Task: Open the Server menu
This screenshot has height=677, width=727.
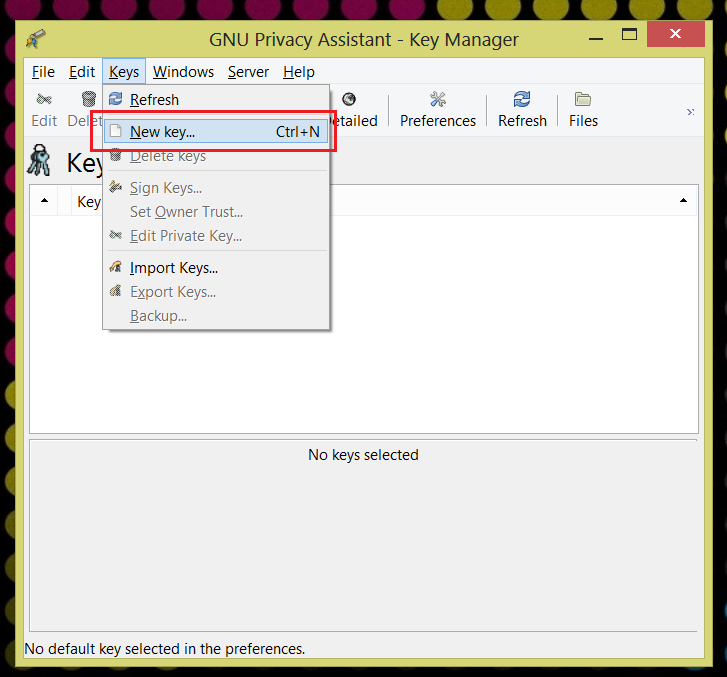Action: click(x=248, y=72)
